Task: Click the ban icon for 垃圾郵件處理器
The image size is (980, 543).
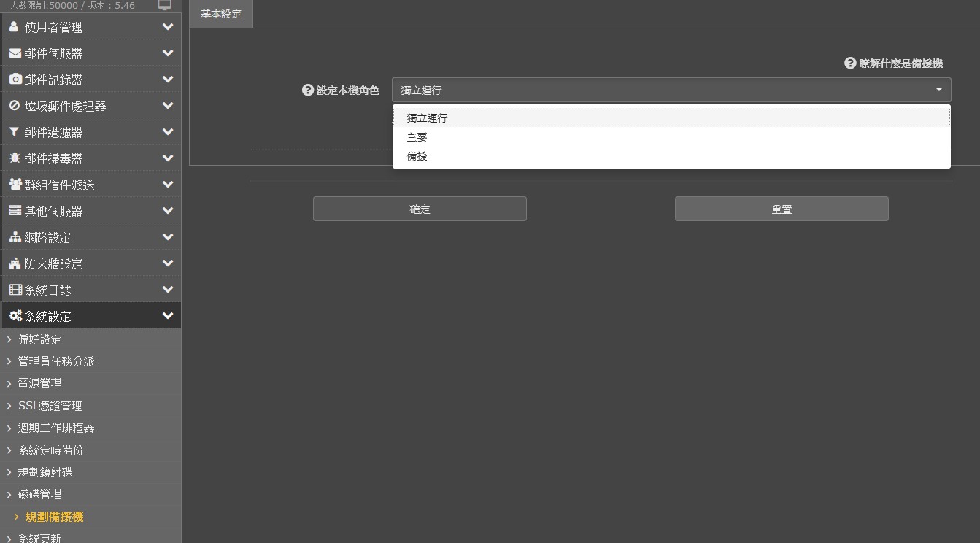Action: pyautogui.click(x=15, y=106)
